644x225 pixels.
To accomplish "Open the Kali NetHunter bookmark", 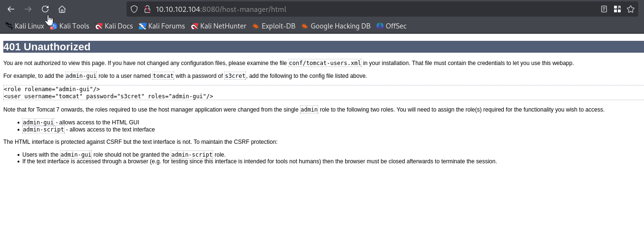I will pos(218,26).
